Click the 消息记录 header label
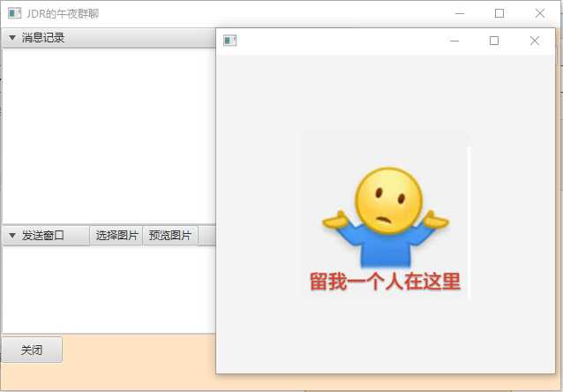The width and height of the screenshot is (563, 392). (43, 38)
